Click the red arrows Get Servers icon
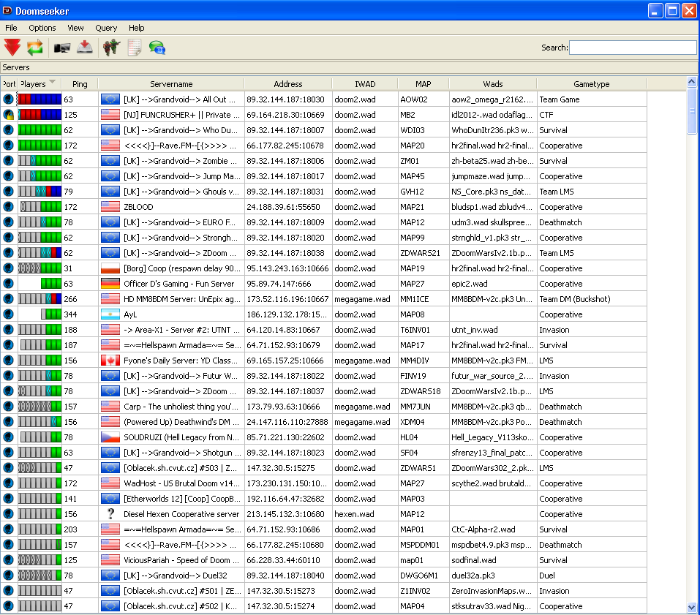This screenshot has height=615, width=700. 12,48
